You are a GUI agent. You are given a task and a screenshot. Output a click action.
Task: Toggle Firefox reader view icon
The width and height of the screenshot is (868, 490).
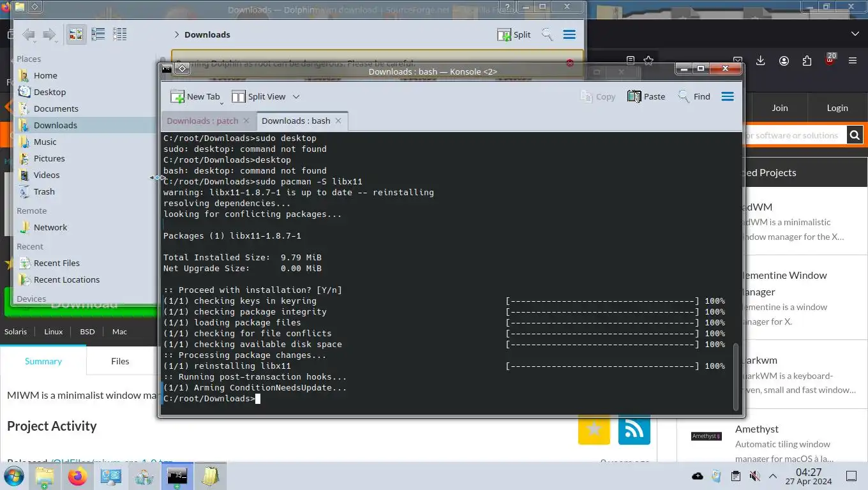point(630,61)
